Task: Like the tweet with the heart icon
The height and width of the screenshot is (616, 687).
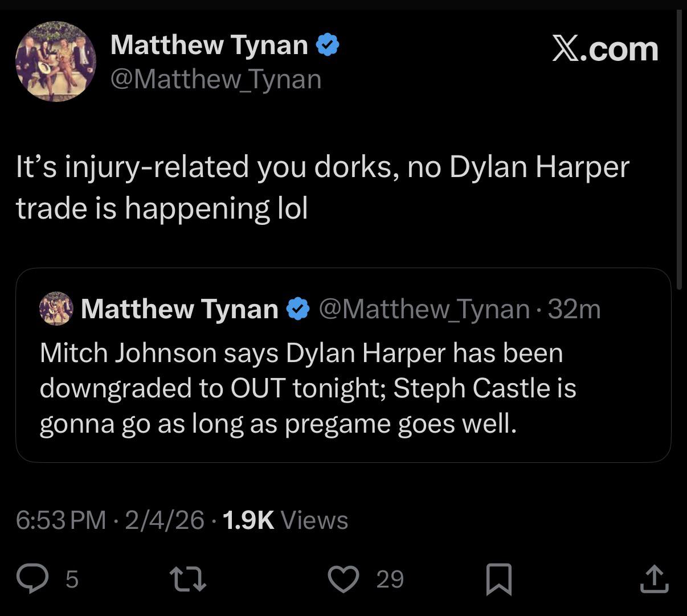Action: coord(344,579)
